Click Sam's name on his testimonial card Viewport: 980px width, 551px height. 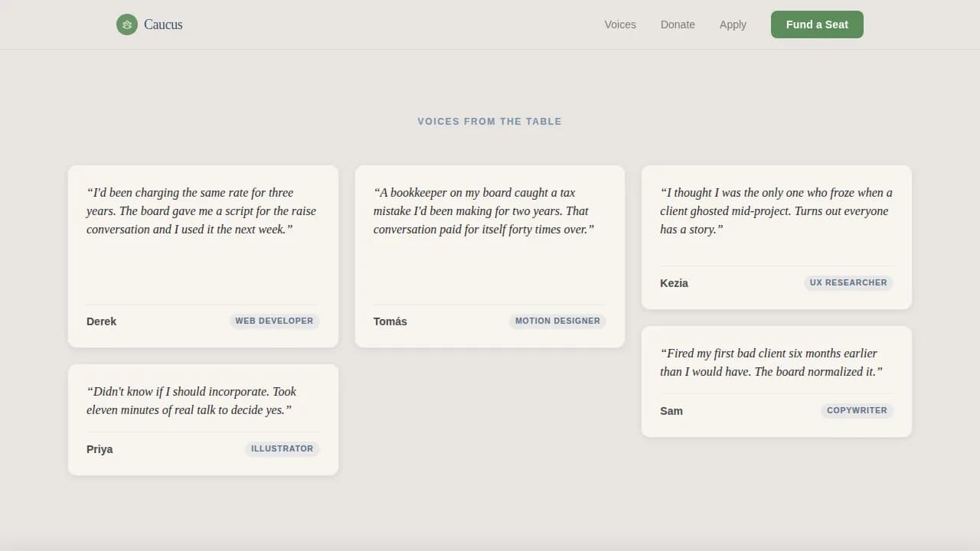pyautogui.click(x=671, y=411)
